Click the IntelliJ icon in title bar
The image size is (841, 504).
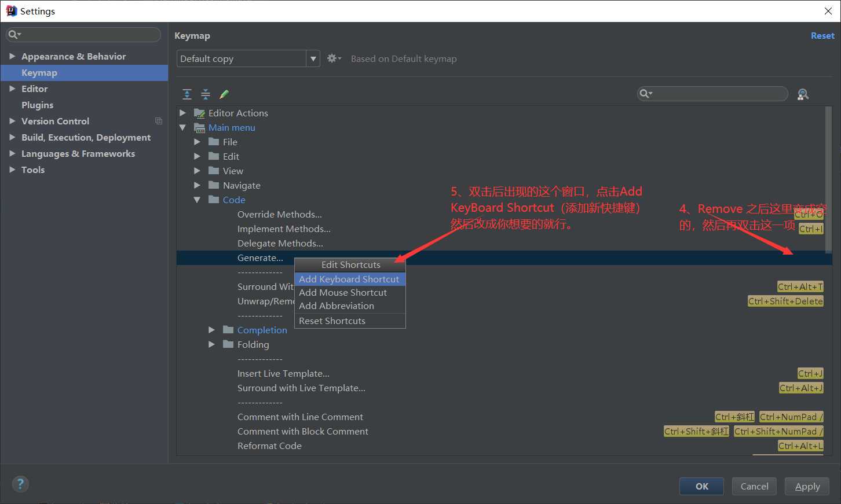[11, 11]
